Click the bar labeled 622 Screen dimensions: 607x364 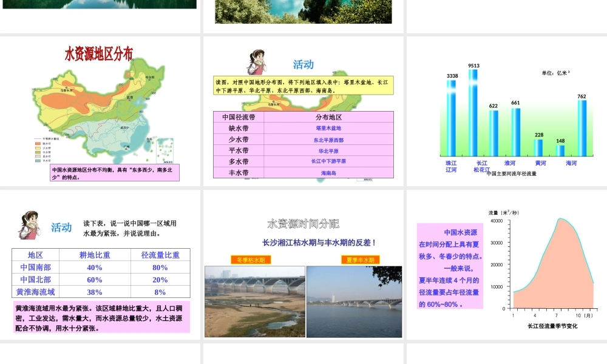pos(493,133)
